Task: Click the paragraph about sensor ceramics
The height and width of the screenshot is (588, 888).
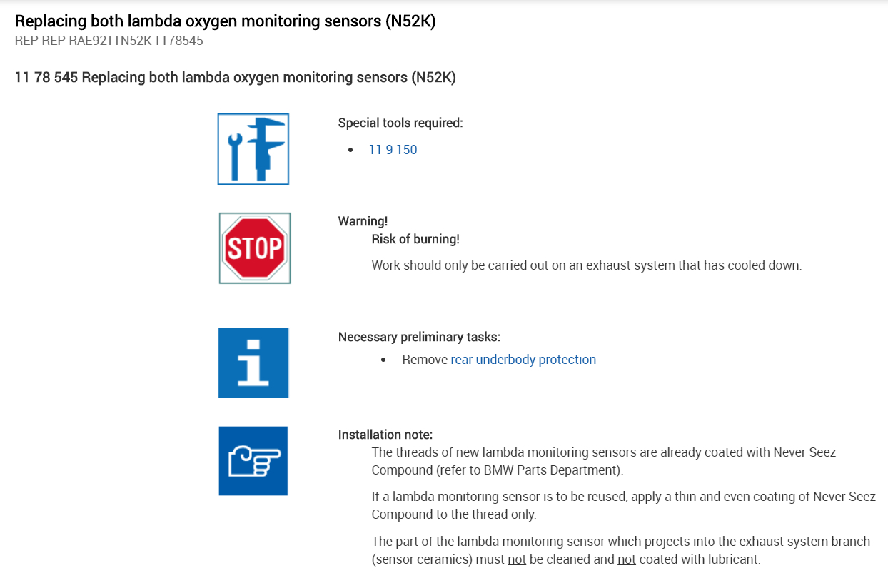Action: click(x=620, y=550)
